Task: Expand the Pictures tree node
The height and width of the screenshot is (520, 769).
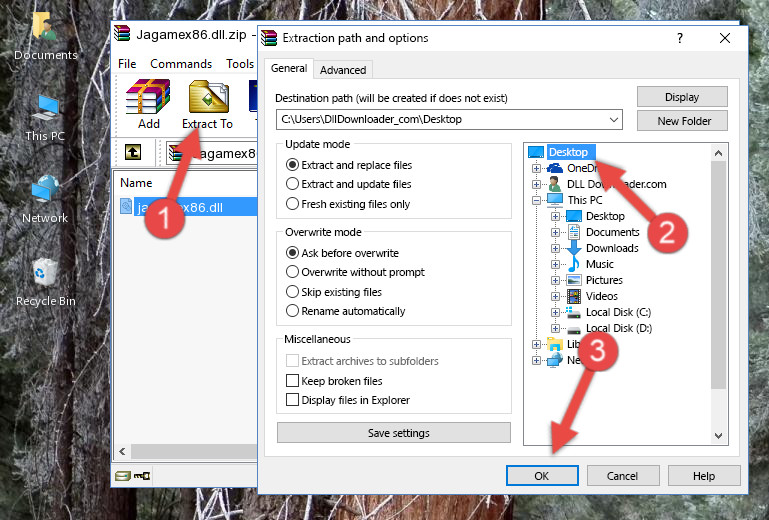Action: (x=555, y=281)
